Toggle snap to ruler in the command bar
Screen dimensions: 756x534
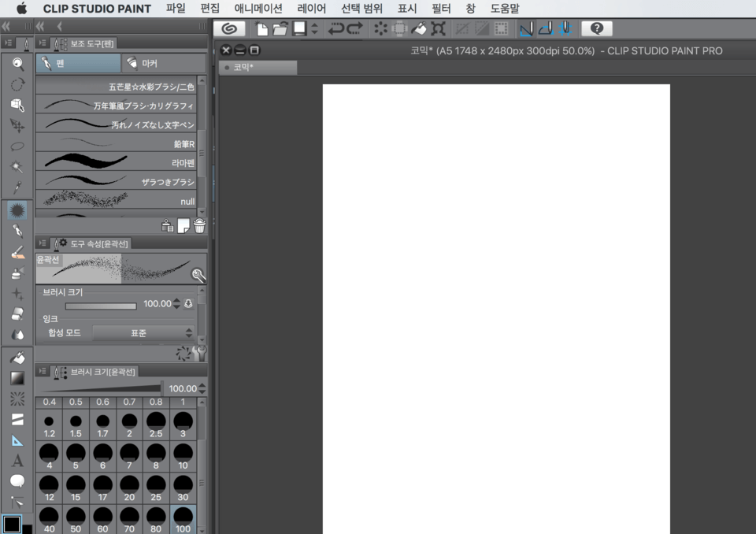[526, 29]
